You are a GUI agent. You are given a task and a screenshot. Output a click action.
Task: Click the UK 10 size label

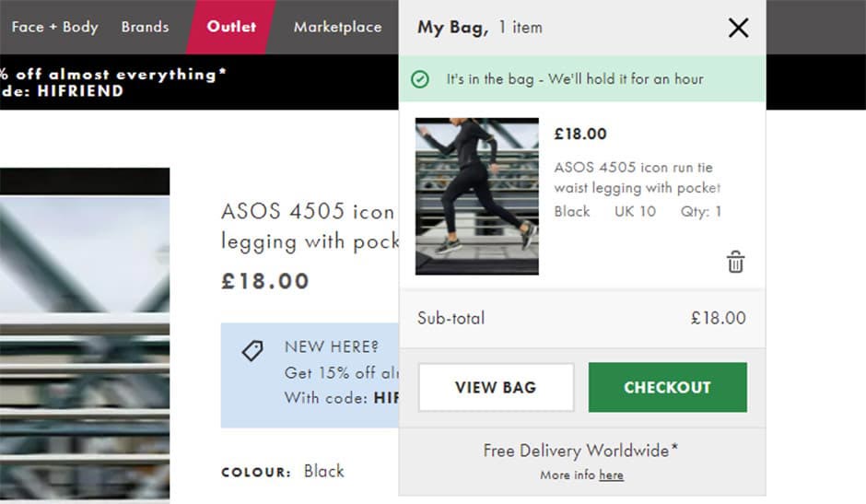pyautogui.click(x=635, y=211)
